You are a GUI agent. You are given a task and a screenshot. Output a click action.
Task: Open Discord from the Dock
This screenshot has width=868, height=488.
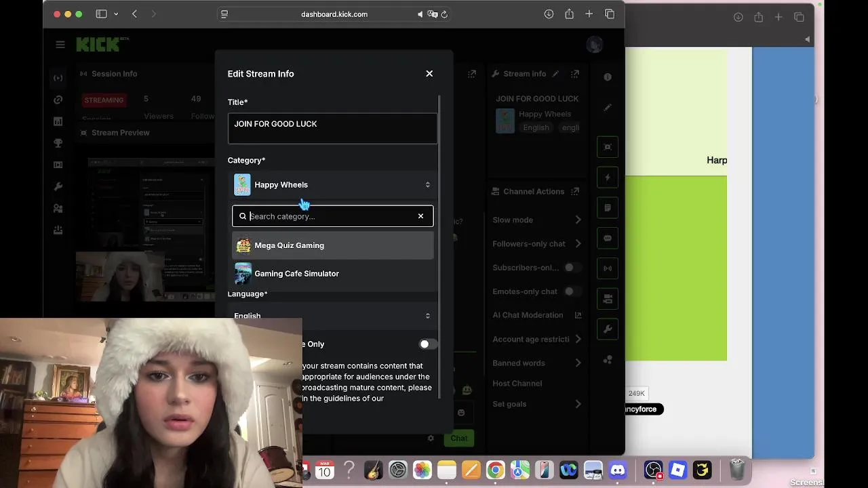617,470
